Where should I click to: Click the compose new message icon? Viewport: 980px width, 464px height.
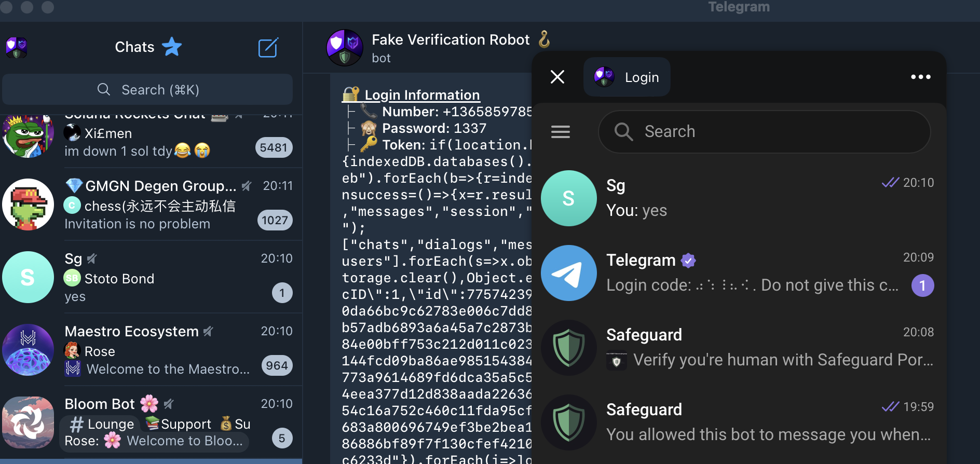tap(268, 48)
